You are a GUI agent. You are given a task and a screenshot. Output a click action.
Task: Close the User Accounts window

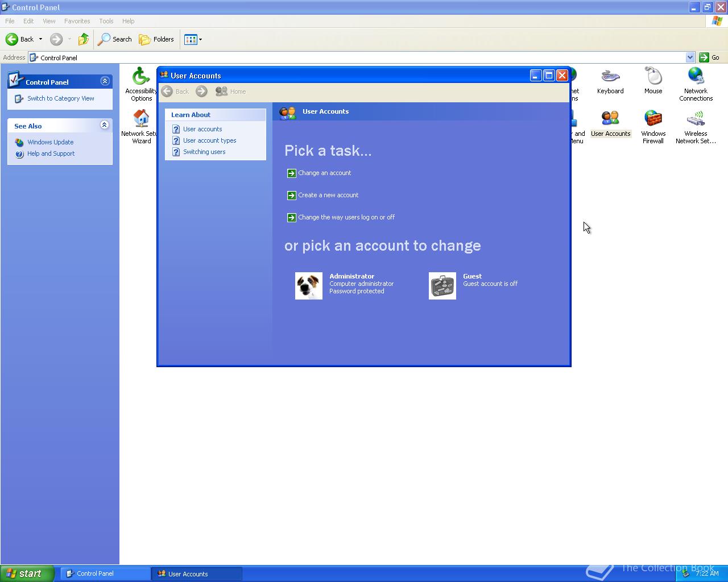click(x=562, y=75)
